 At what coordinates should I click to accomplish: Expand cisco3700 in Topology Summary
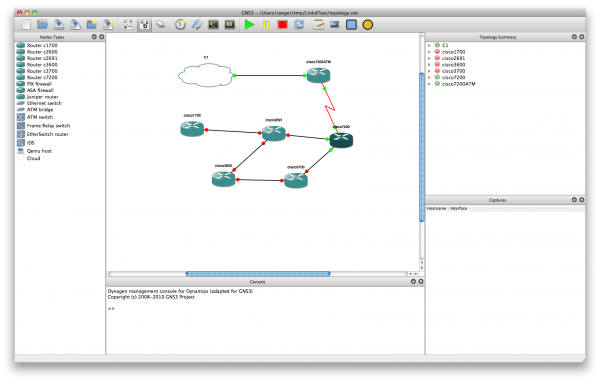(x=429, y=71)
